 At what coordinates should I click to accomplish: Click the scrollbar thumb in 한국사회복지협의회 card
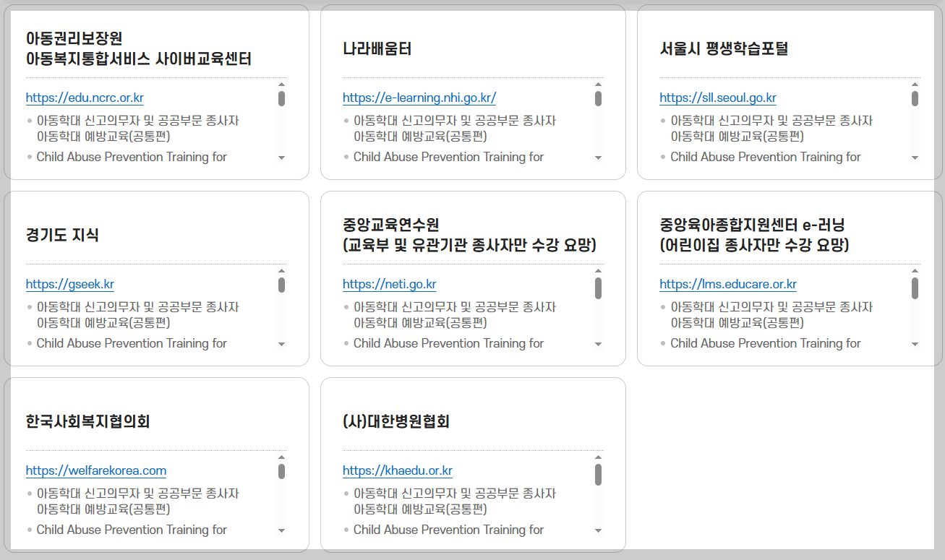click(x=281, y=472)
